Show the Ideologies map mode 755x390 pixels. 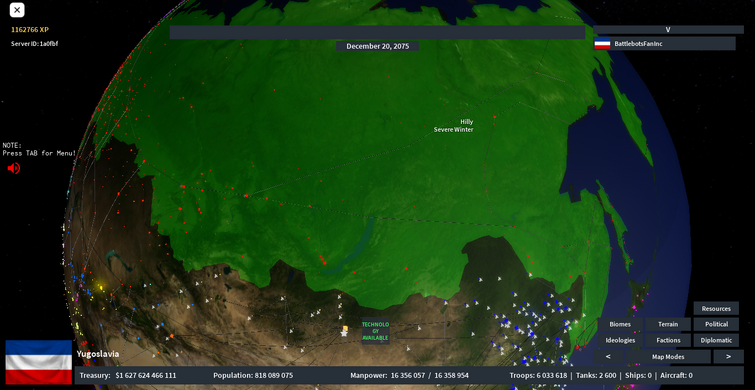[620, 340]
